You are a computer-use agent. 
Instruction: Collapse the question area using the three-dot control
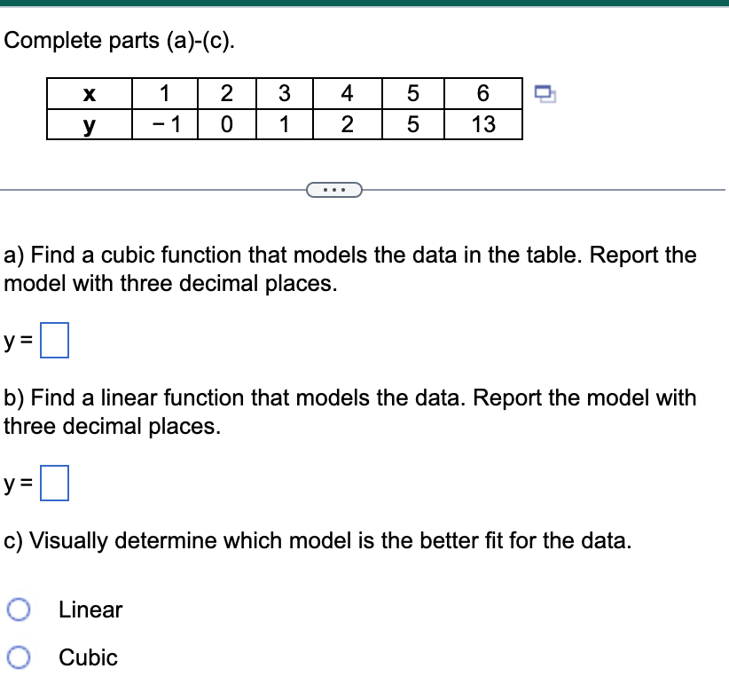pyautogui.click(x=334, y=189)
